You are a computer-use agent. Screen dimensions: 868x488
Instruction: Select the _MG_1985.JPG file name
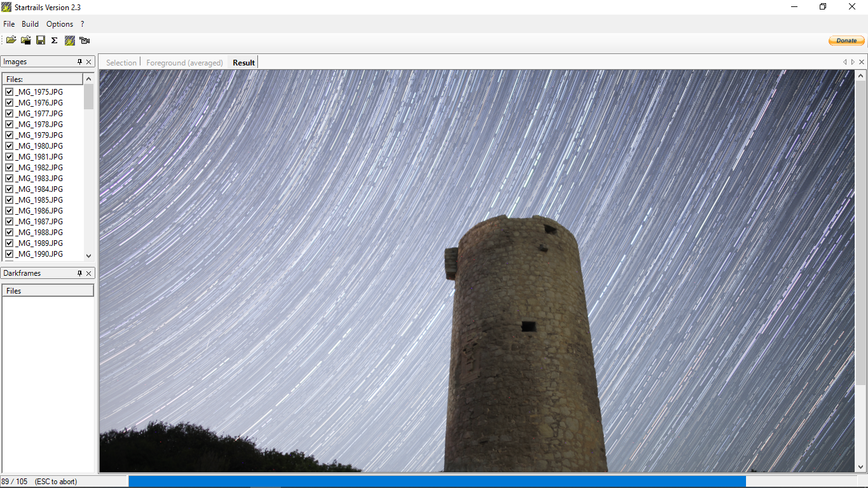[39, 200]
